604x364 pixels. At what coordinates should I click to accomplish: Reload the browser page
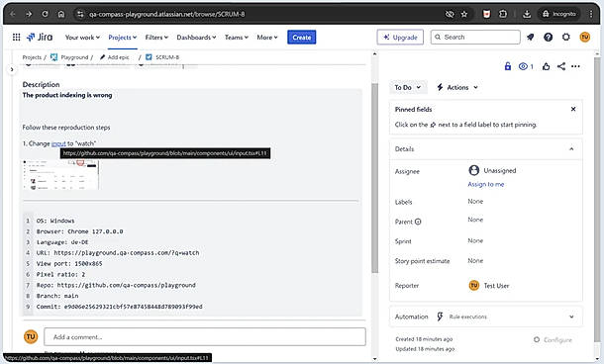(x=45, y=14)
